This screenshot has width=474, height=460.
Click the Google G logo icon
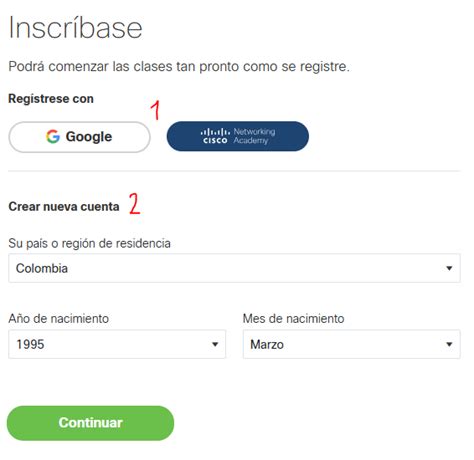(53, 137)
